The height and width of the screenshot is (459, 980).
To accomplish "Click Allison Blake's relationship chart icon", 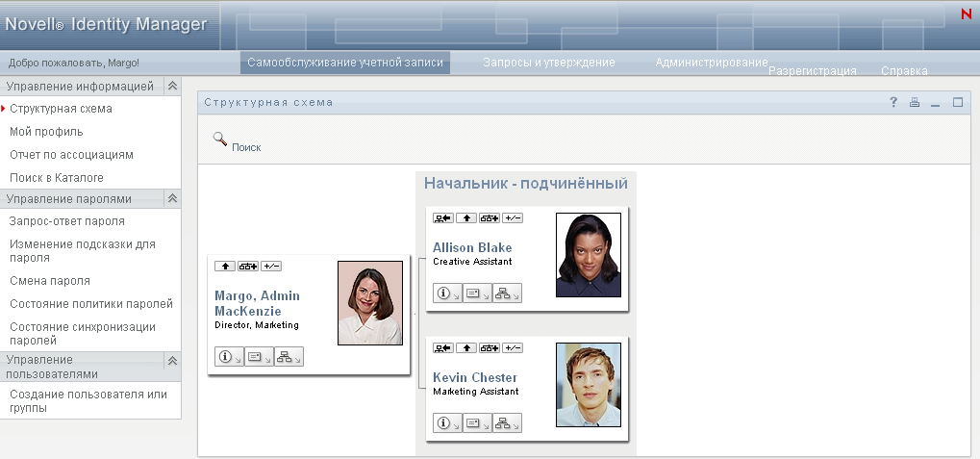I will tap(490, 218).
